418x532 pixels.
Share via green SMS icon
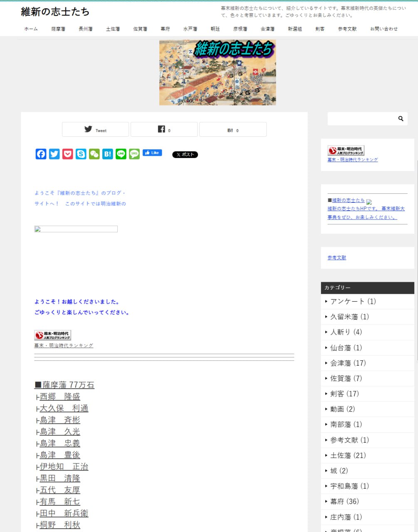coord(134,154)
